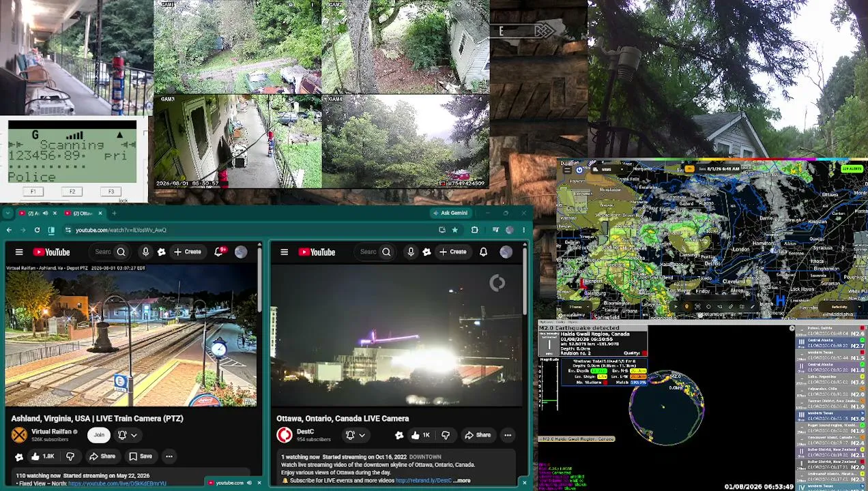Viewport: 868px width, 491px height.
Task: Open the browser extensions puzzle icon
Action: coord(474,230)
